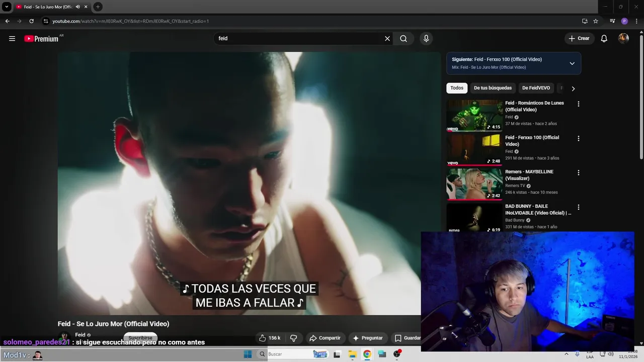Screen dimensions: 644x362
Task: Click the tray volume speaker icon
Action: click(611, 354)
